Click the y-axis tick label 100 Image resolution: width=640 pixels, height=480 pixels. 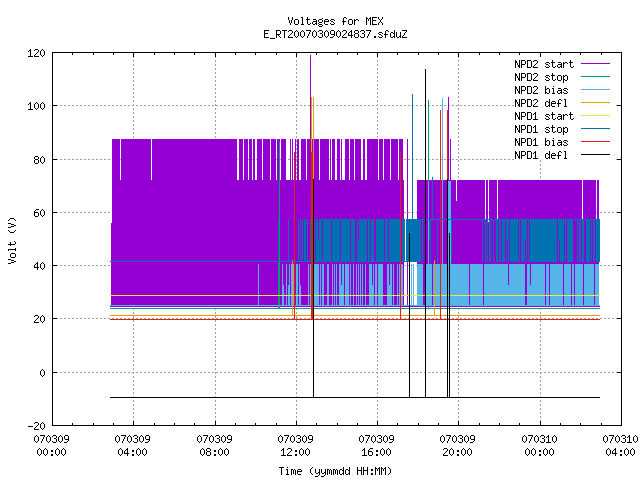(x=36, y=106)
